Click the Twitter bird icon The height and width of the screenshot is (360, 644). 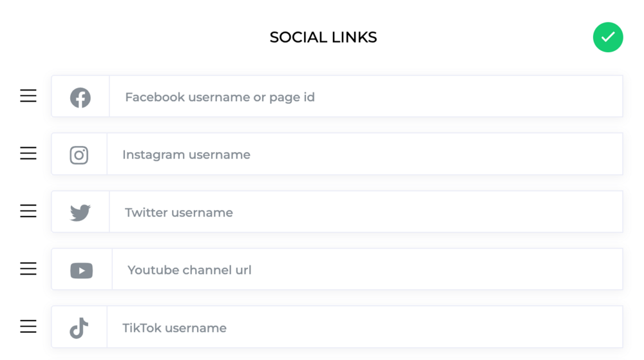(x=80, y=213)
